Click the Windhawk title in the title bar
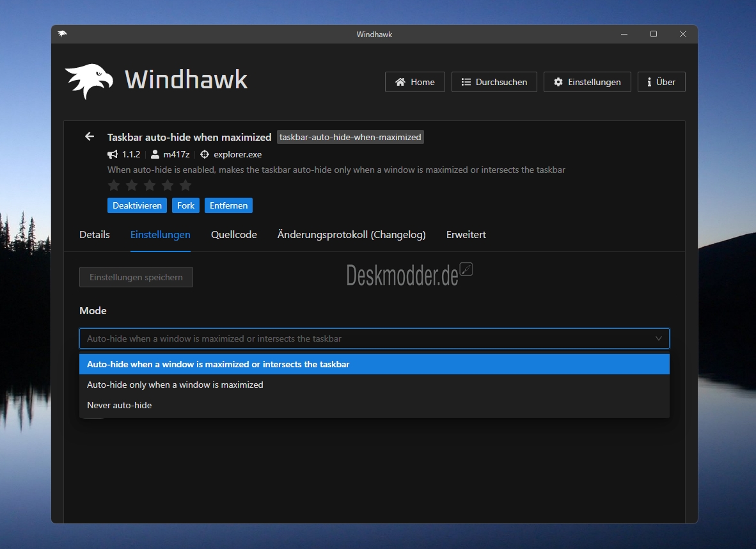This screenshot has width=756, height=549. (374, 35)
